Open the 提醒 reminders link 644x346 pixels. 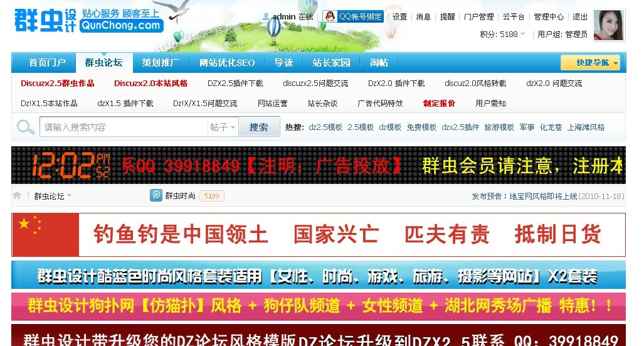(447, 17)
